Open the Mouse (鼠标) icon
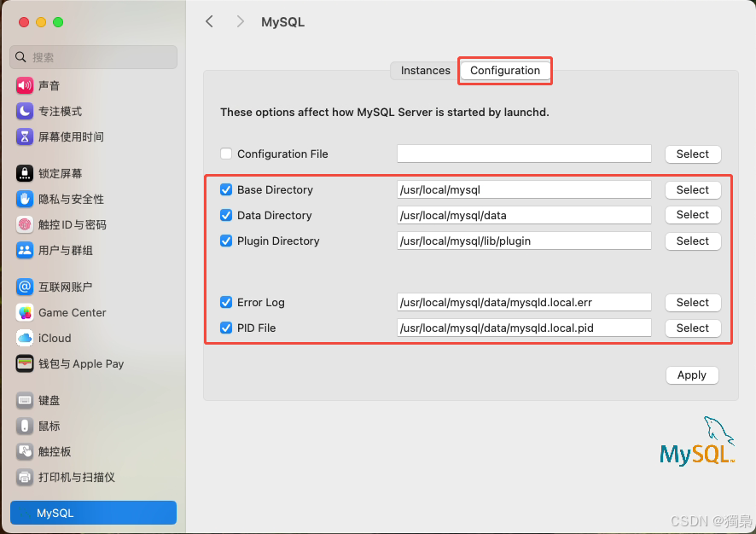 coord(25,426)
